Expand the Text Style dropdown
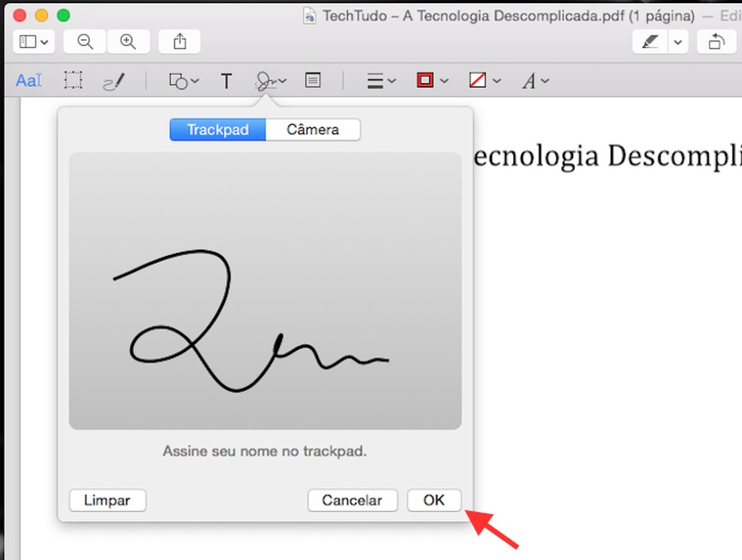The width and height of the screenshot is (742, 560). click(x=534, y=81)
